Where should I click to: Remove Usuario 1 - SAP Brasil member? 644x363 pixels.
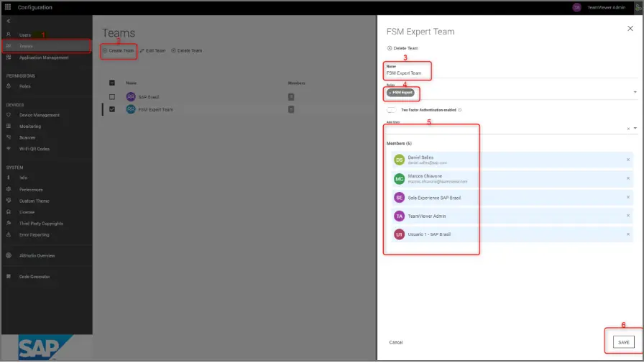(x=628, y=234)
